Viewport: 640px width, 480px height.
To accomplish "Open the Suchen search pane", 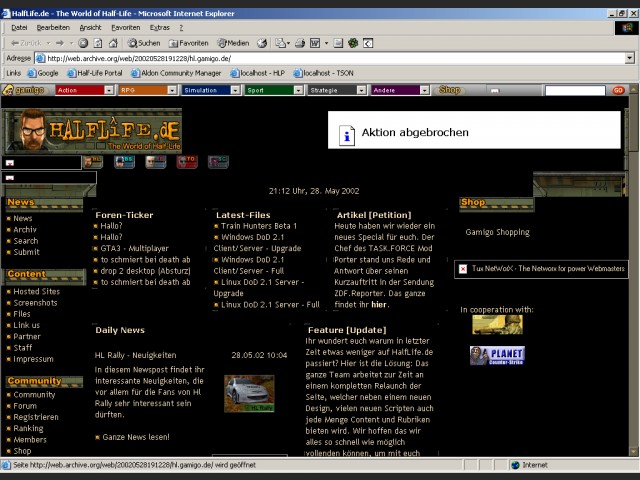I will 144,43.
